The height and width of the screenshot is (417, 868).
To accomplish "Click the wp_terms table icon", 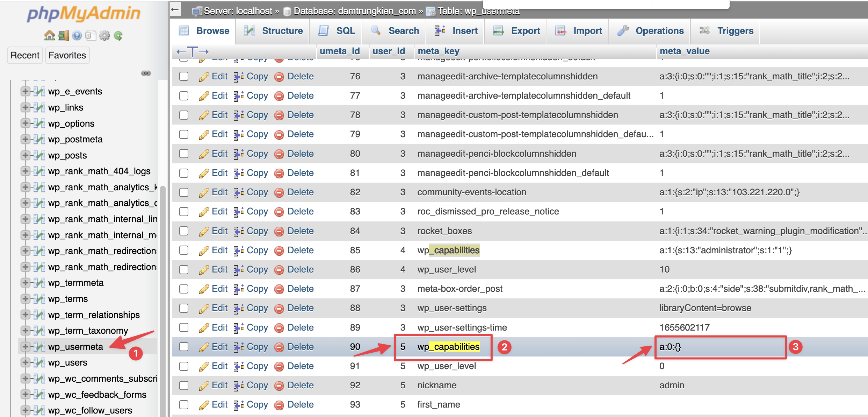I will [39, 299].
